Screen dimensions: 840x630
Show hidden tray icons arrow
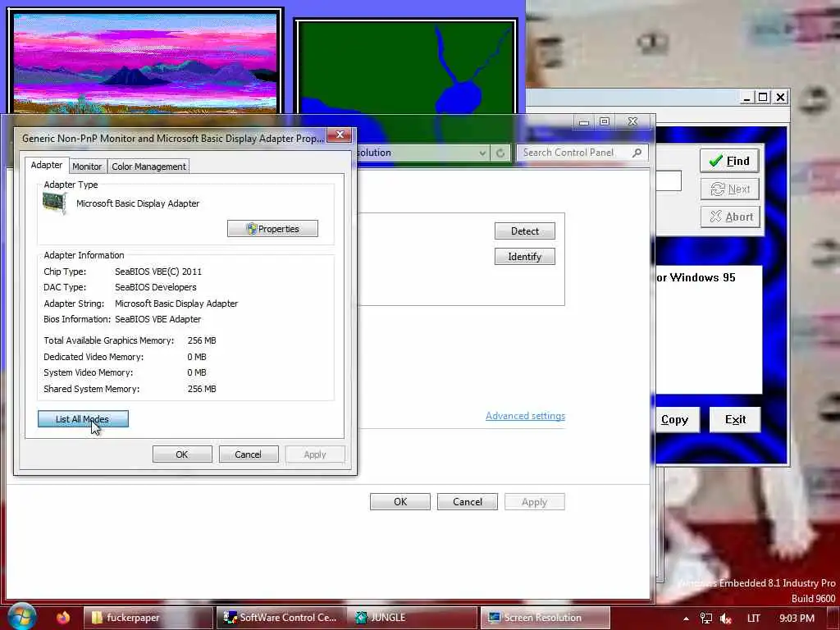coord(687,619)
